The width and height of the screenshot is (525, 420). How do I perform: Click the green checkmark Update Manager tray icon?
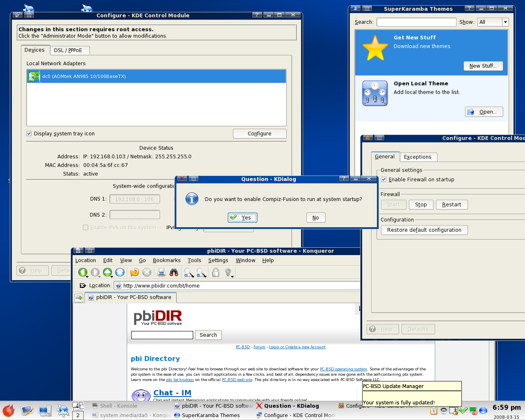click(x=463, y=411)
